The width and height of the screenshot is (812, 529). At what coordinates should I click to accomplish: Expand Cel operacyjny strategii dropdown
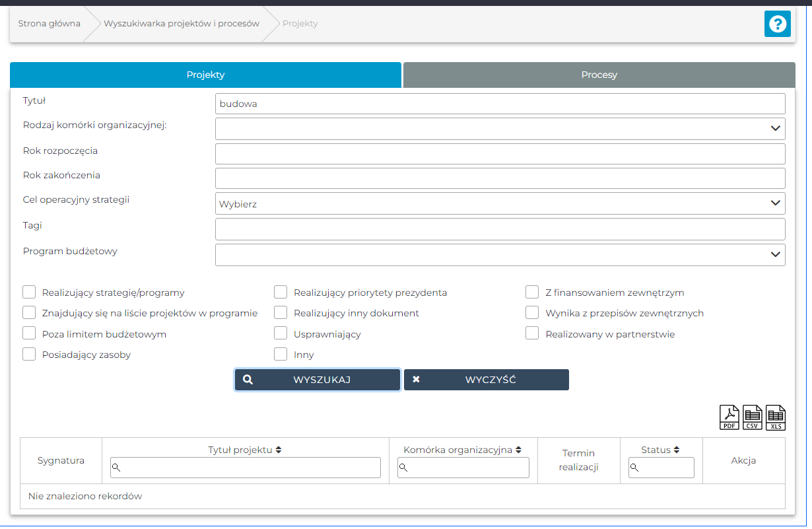500,203
